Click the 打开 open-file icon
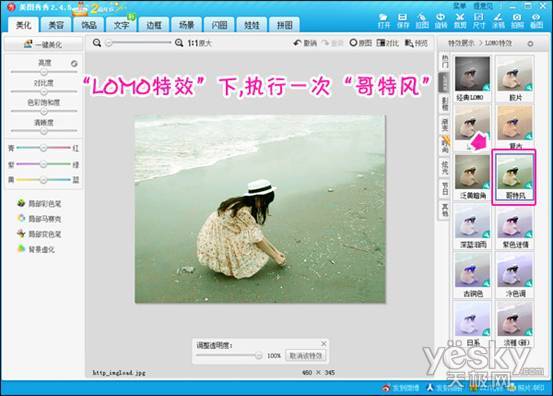Screen dimensions: 553x396 (384, 21)
